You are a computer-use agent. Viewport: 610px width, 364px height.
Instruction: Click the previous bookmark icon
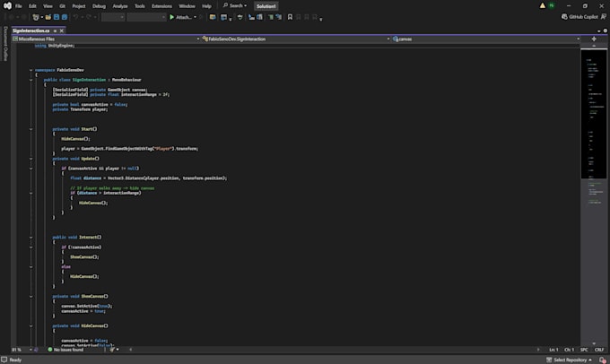299,17
